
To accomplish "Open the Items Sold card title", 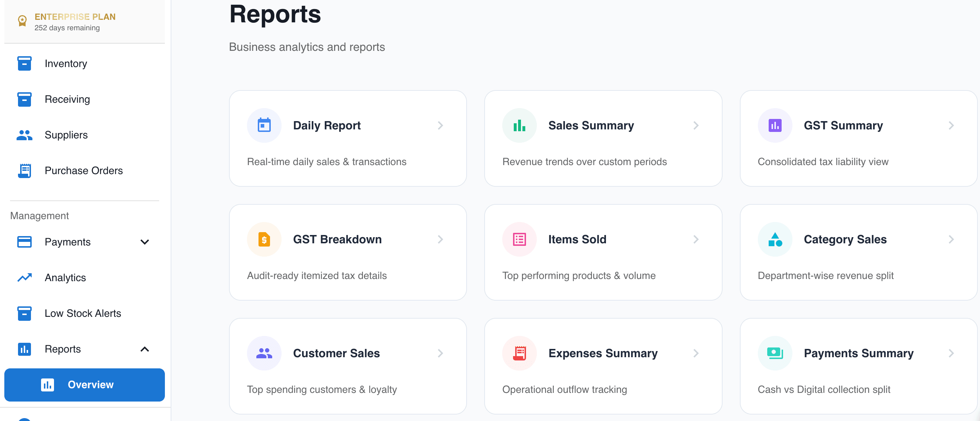I will coord(577,239).
